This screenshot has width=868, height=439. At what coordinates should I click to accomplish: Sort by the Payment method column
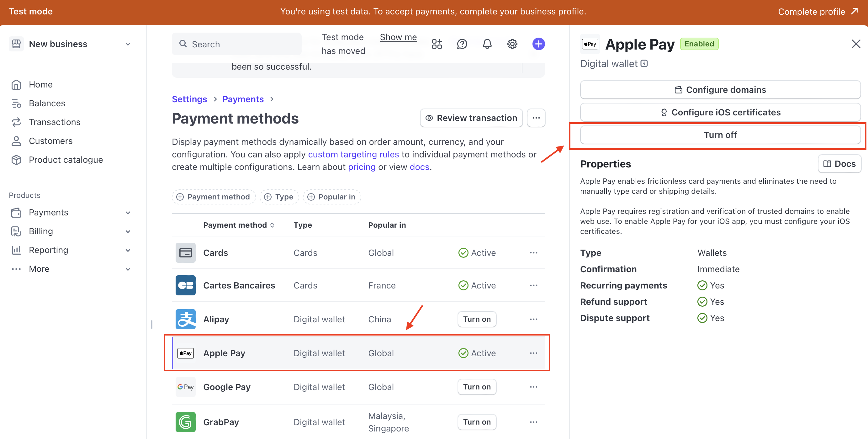[x=239, y=225]
